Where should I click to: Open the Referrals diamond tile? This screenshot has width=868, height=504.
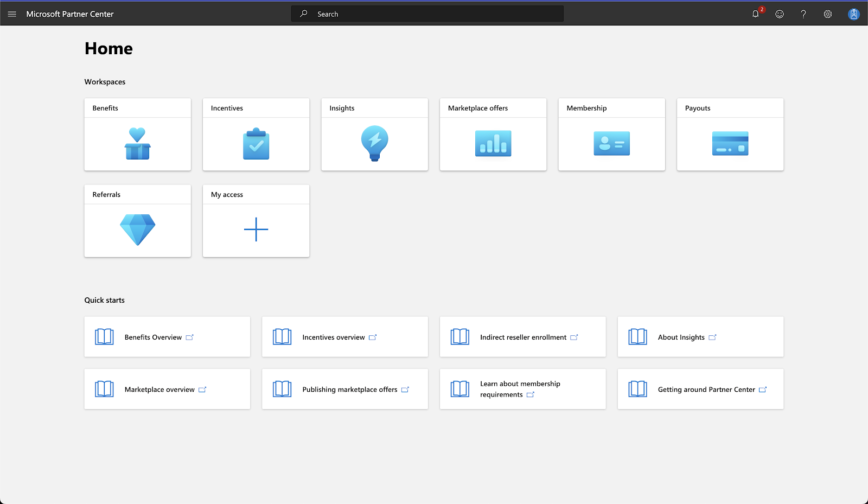coord(138,229)
